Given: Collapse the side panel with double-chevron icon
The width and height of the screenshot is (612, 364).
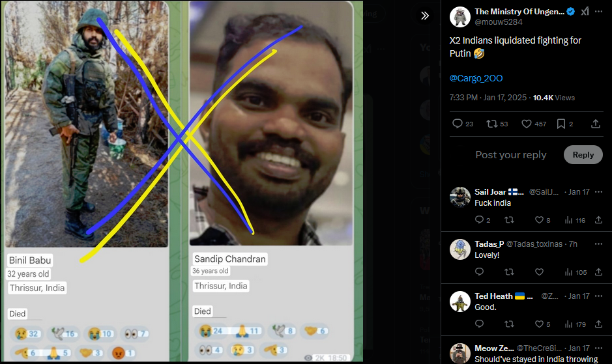Looking at the screenshot, I should 425,16.
